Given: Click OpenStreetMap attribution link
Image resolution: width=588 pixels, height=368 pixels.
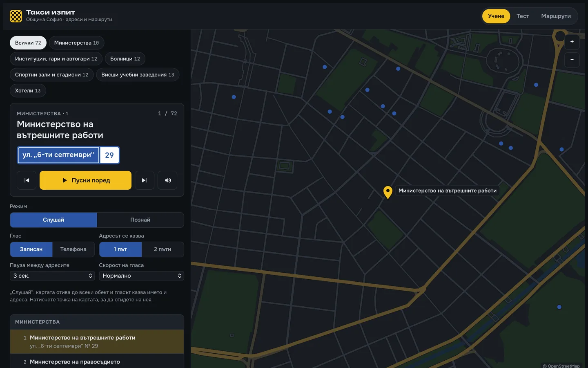Looking at the screenshot, I should tap(563, 366).
